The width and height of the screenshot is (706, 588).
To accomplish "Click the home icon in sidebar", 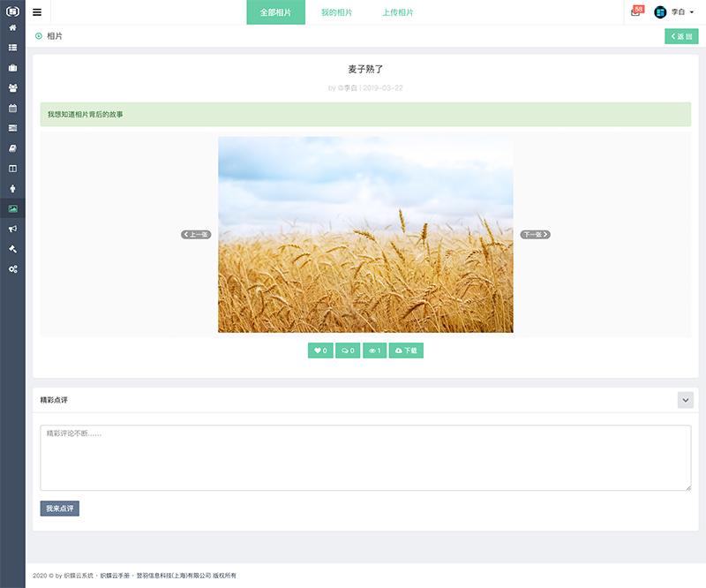I will point(12,28).
